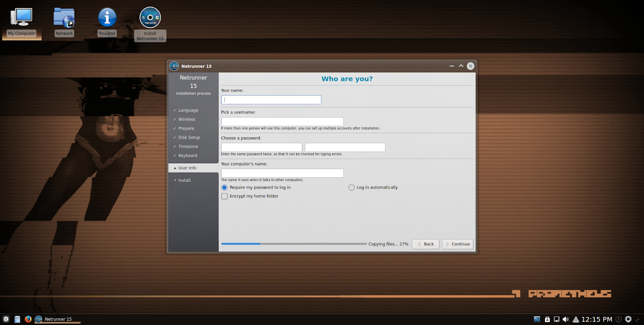Screen dimensions: 644x325
Task: Click the password confirmation field
Action: tap(345, 147)
